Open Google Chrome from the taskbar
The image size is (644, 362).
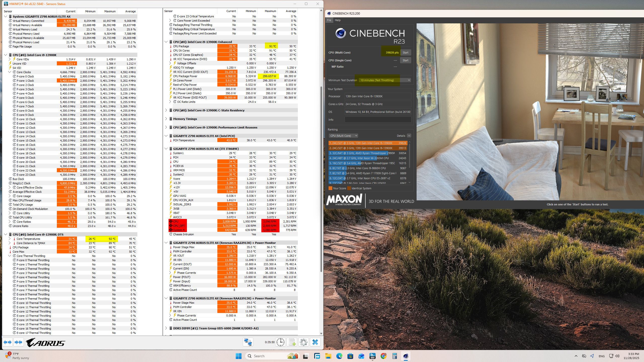[383, 356]
